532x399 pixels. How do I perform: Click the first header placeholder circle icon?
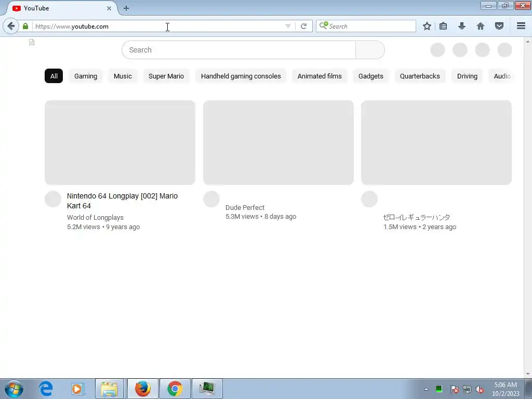tap(437, 50)
